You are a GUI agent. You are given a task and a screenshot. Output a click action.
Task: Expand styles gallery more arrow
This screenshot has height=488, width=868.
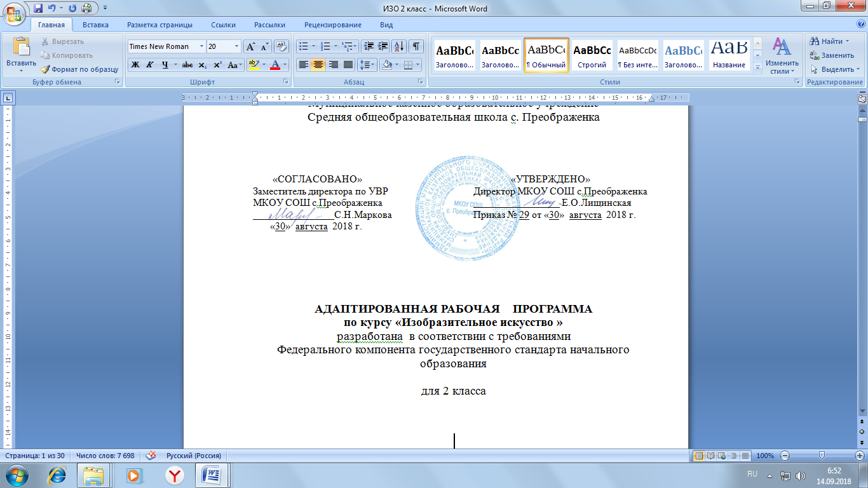pyautogui.click(x=757, y=67)
